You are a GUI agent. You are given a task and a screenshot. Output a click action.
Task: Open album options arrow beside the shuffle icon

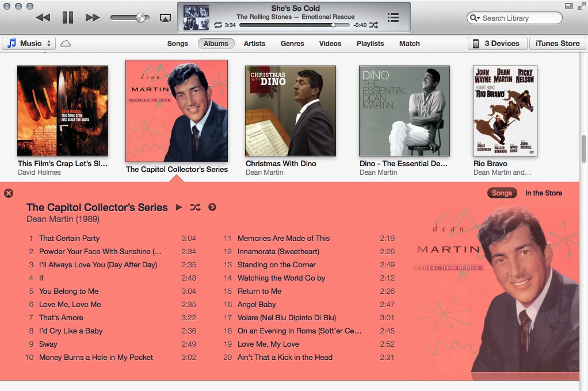coord(212,208)
